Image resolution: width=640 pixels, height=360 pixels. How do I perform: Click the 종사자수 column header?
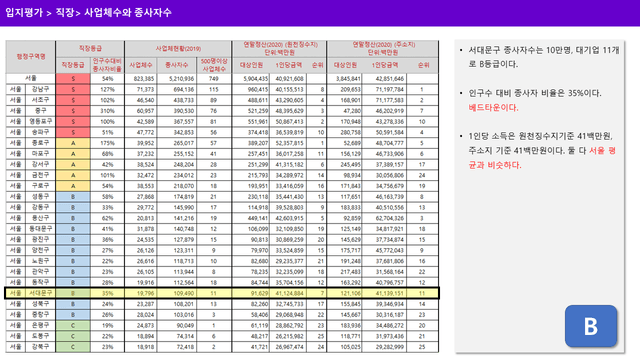click(x=177, y=65)
